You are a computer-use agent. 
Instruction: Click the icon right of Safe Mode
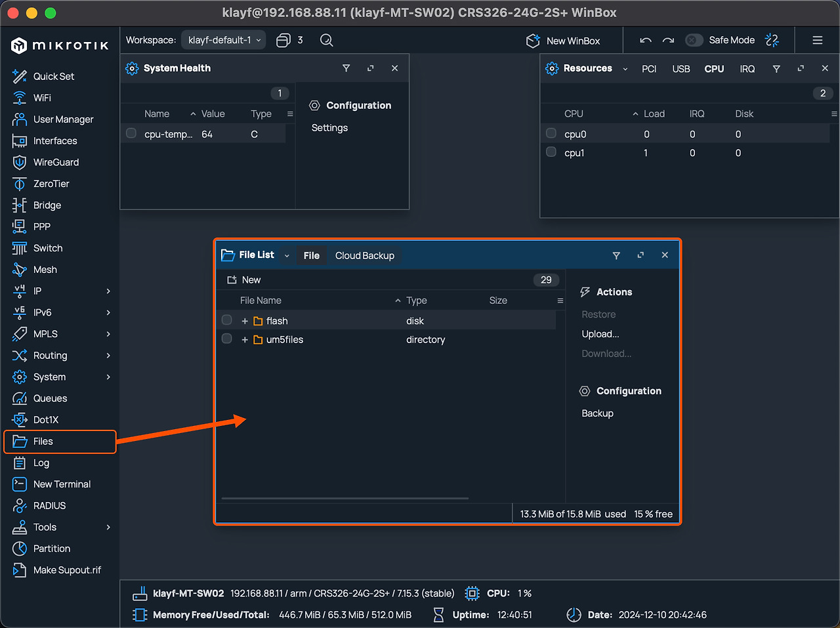[x=772, y=40]
